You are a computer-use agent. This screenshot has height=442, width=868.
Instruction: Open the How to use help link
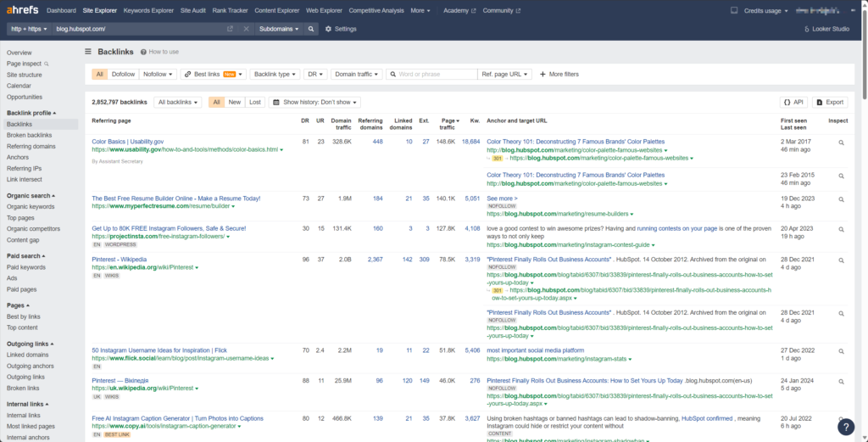159,52
